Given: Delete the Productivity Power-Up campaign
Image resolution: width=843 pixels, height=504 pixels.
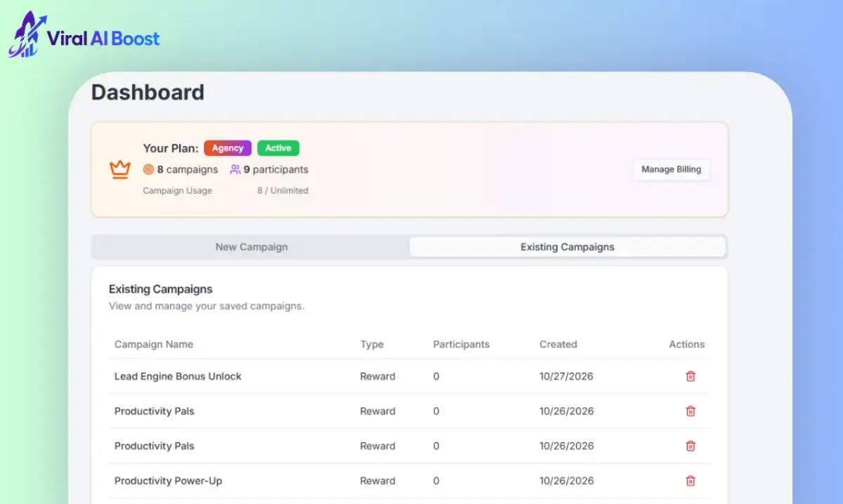Looking at the screenshot, I should pos(691,481).
